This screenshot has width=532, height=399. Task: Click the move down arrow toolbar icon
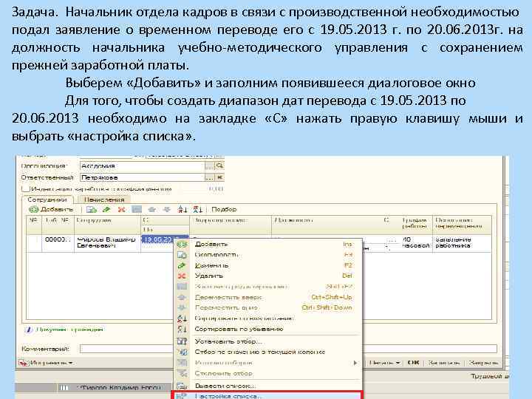tap(166, 210)
